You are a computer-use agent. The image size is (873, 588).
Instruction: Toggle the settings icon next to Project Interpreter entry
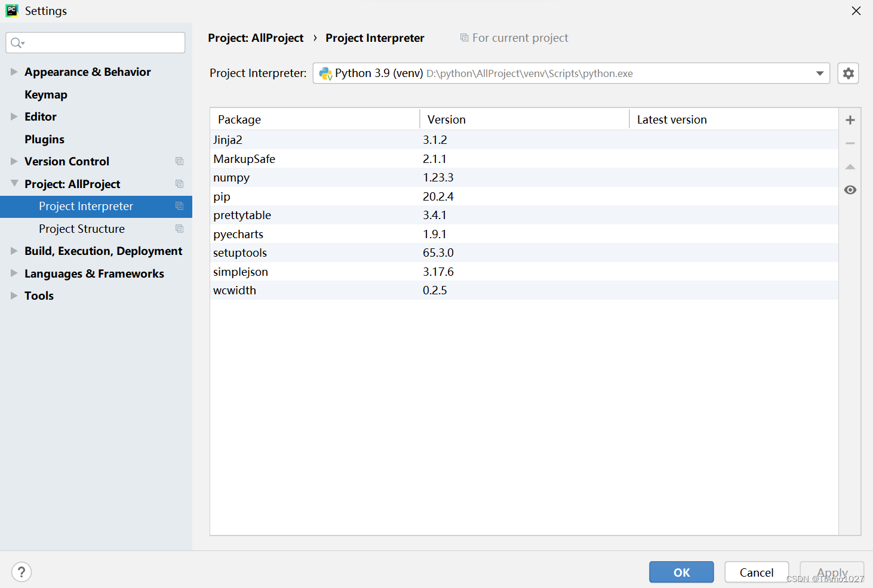179,205
